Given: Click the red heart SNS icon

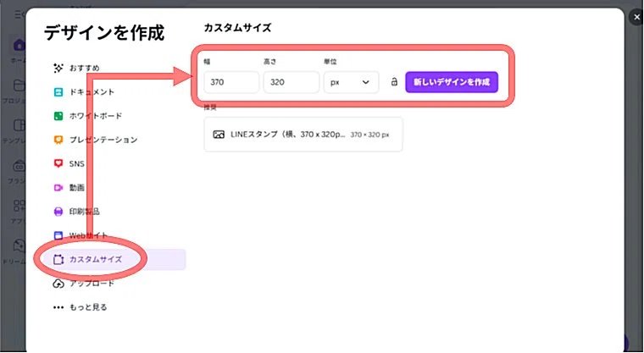Looking at the screenshot, I should click(58, 163).
